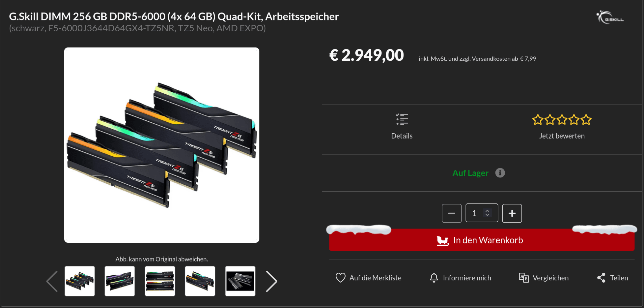The width and height of the screenshot is (644, 308).
Task: Click the Details list icon
Action: [x=402, y=119]
